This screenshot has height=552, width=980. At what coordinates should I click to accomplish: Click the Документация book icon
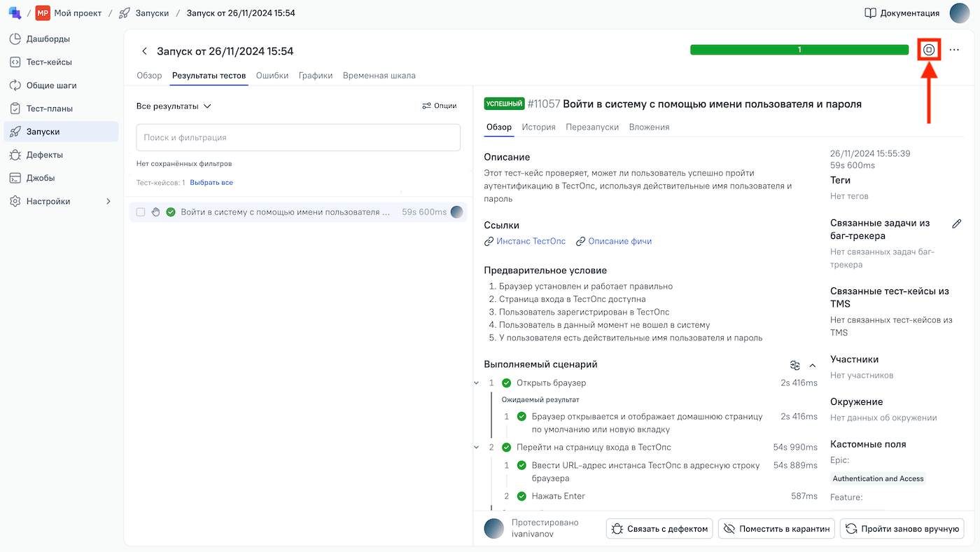point(870,13)
